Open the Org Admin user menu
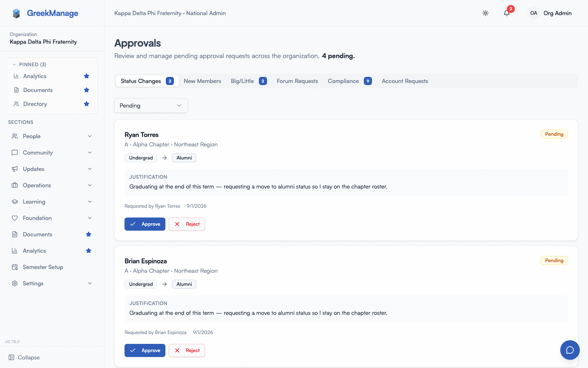The image size is (588, 368). click(x=550, y=13)
